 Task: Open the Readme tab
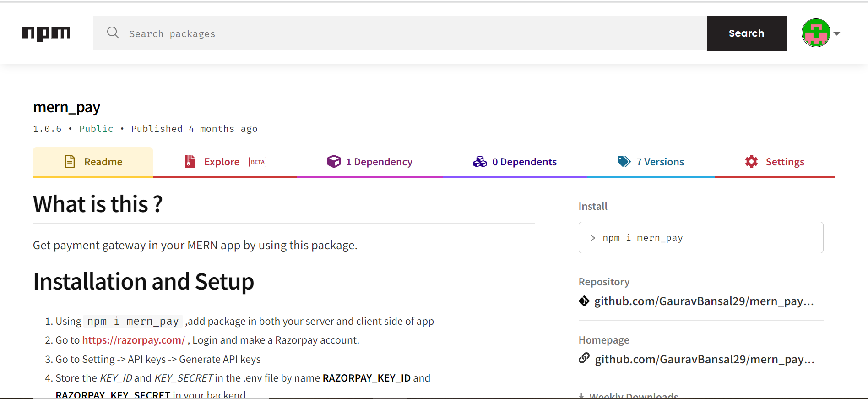pyautogui.click(x=93, y=162)
